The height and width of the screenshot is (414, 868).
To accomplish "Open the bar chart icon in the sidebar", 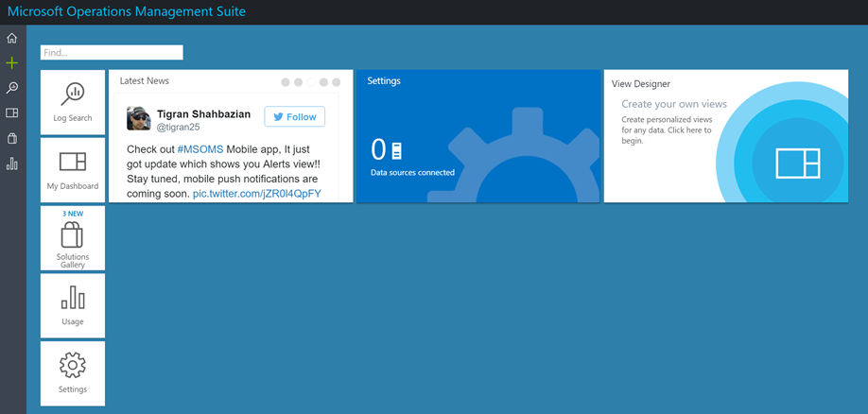I will 11,164.
